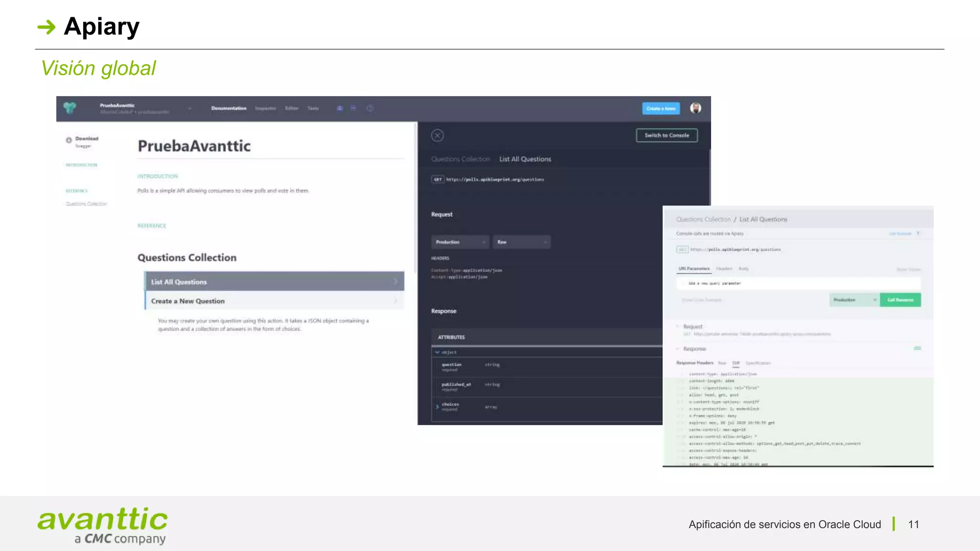Go to REFERENCE in the left sidebar
980x551 pixels.
click(77, 191)
